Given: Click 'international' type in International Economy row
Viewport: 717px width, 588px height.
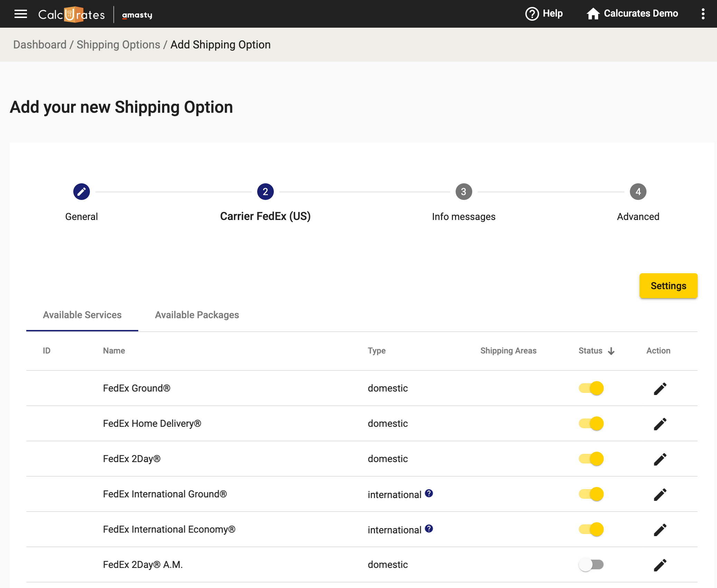Looking at the screenshot, I should click(x=394, y=530).
